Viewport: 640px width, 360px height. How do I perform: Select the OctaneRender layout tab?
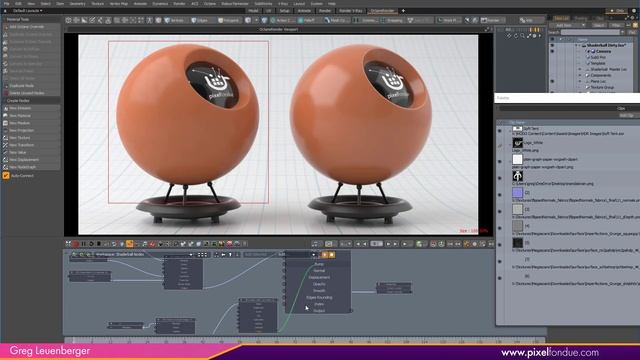pos(382,11)
